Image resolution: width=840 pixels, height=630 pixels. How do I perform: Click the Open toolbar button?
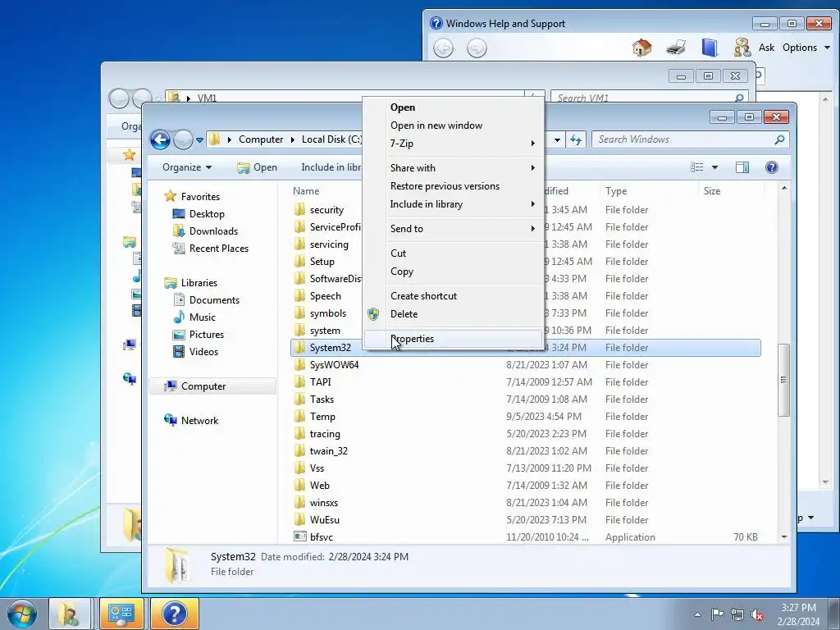pos(257,167)
